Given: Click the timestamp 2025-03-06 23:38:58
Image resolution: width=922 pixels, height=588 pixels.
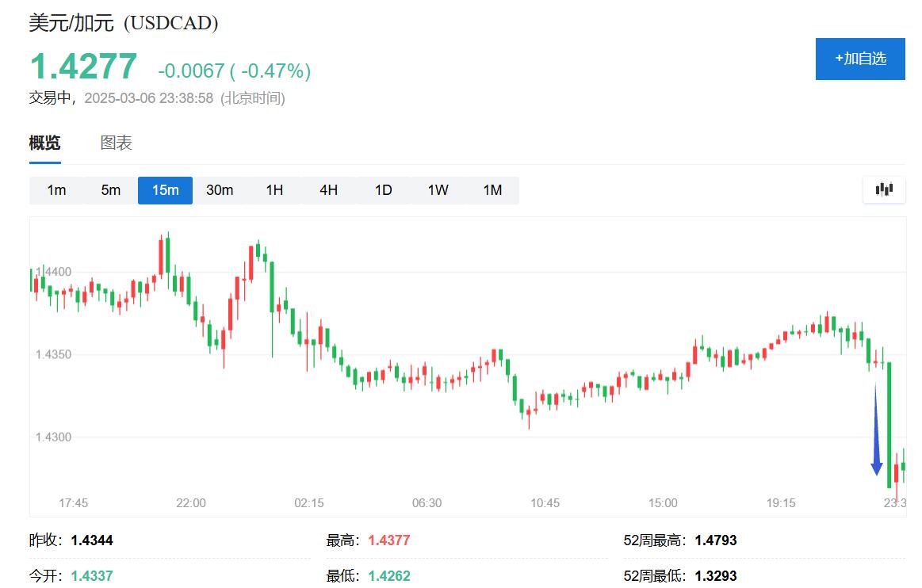Looking at the screenshot, I should click(149, 98).
